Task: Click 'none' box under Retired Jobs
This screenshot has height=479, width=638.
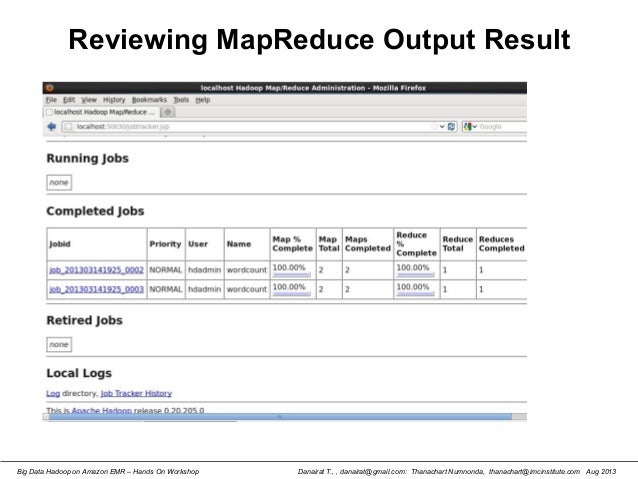Action: tap(59, 344)
